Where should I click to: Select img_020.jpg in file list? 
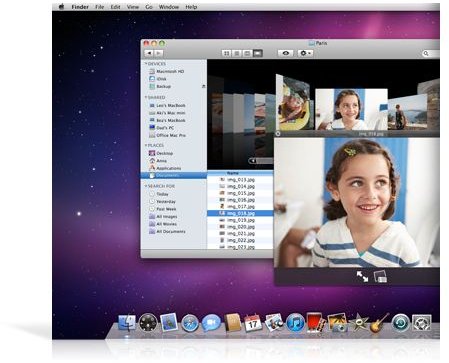point(240,227)
